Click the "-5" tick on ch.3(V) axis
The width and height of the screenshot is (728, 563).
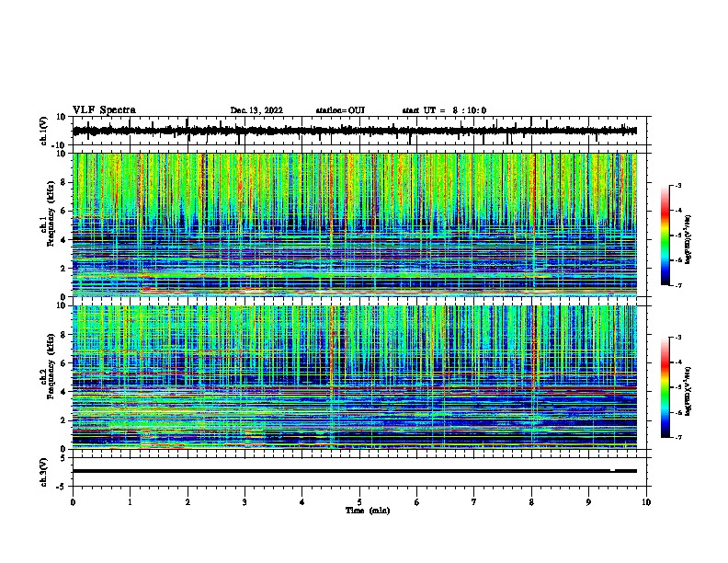point(62,487)
